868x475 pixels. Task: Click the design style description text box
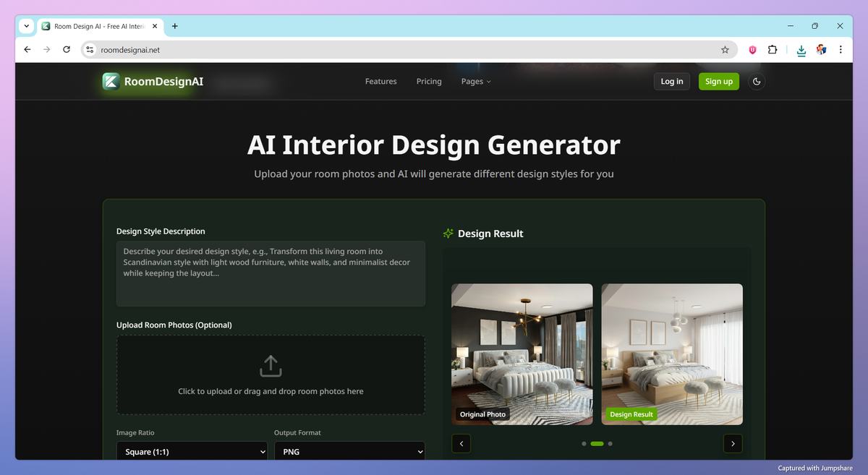271,273
